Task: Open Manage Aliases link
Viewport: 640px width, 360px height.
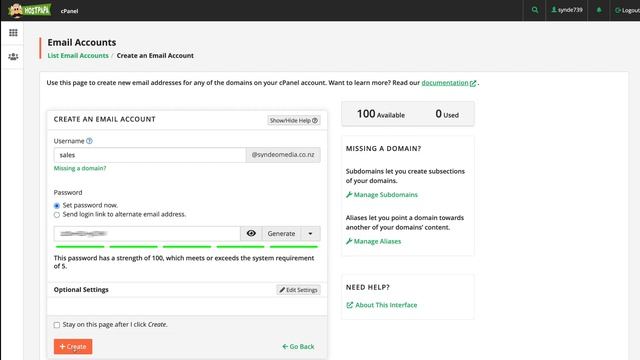Action: 373,241
